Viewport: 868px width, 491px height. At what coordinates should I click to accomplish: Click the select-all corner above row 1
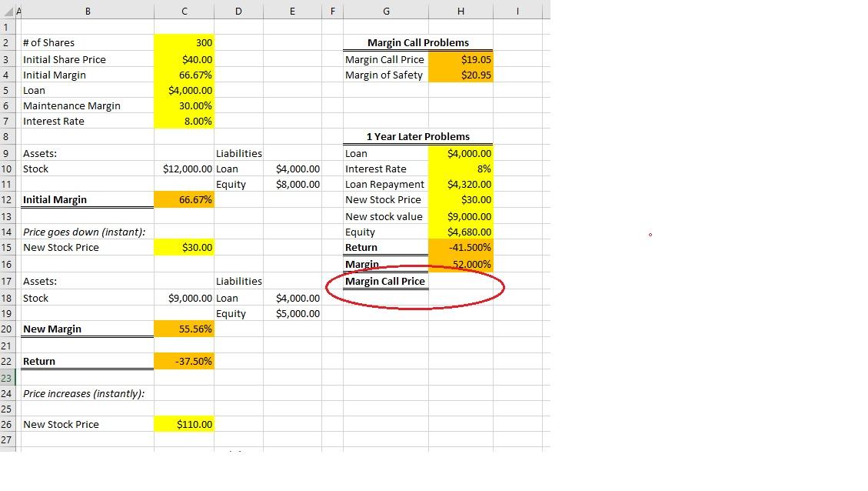(x=7, y=11)
